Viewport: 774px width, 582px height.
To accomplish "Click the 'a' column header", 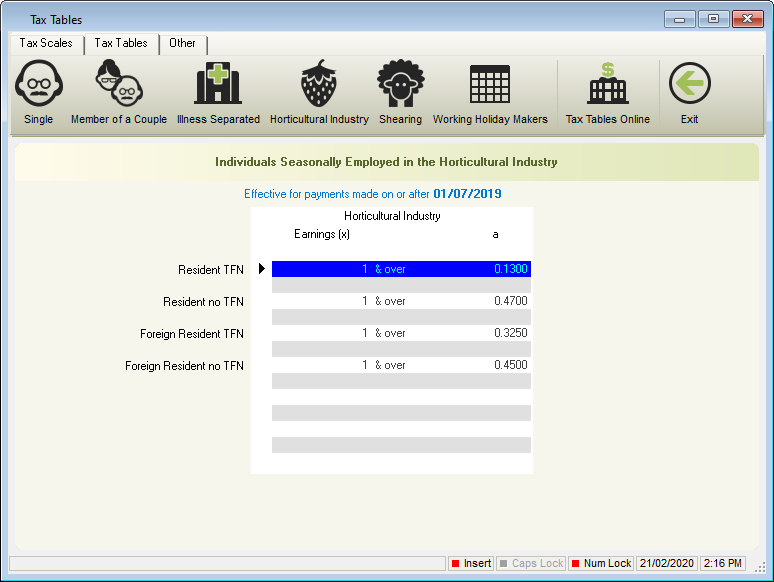I will tap(495, 234).
